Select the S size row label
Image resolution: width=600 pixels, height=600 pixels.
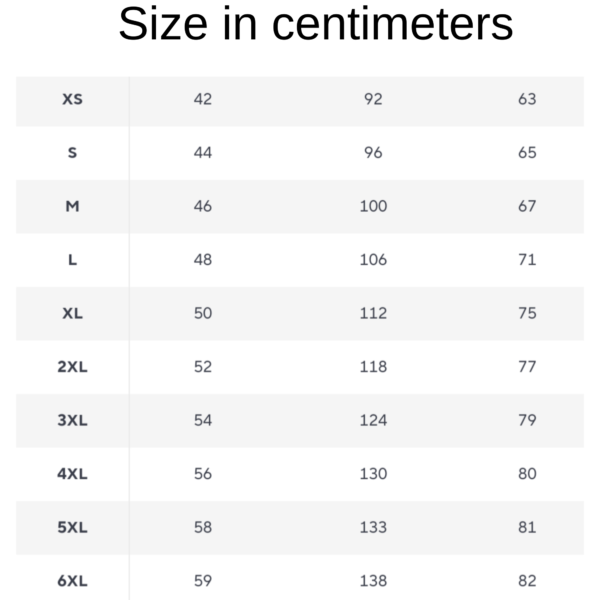(x=72, y=153)
